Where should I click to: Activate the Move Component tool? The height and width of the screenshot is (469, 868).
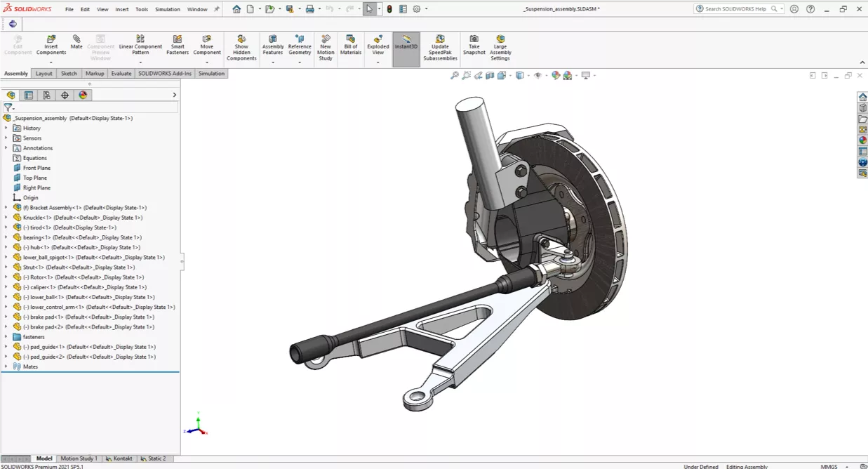[207, 45]
